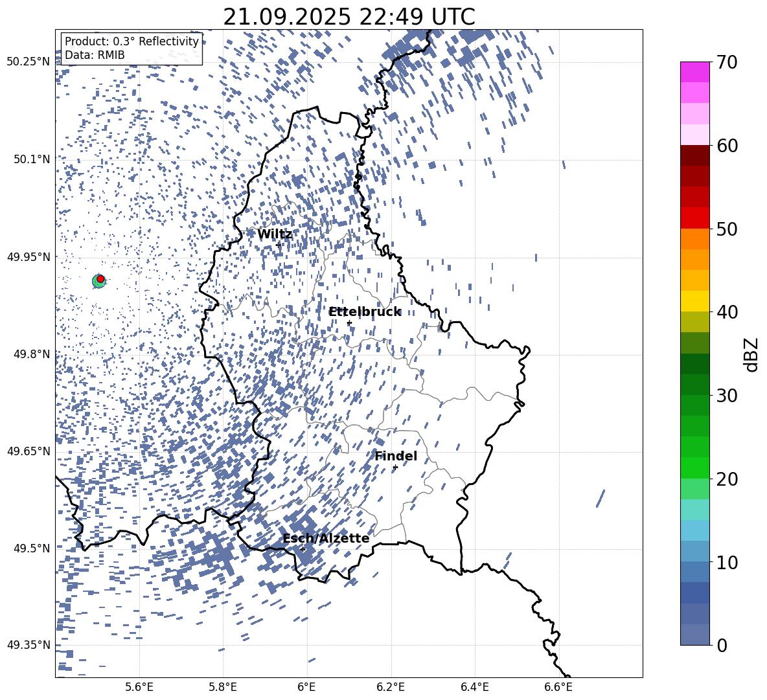Viewport: 767px width, 700px height.
Task: Click the timestamp title 21.09.2025 22:49 UTC
Action: (x=349, y=17)
